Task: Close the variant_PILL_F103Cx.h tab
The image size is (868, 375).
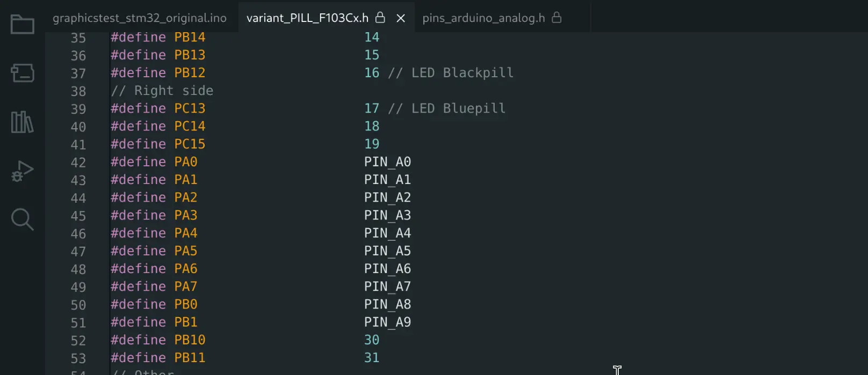Action: tap(401, 18)
